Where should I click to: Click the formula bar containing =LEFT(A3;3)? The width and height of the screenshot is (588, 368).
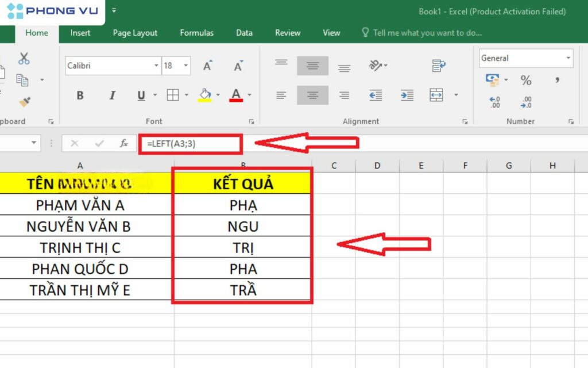coord(189,144)
